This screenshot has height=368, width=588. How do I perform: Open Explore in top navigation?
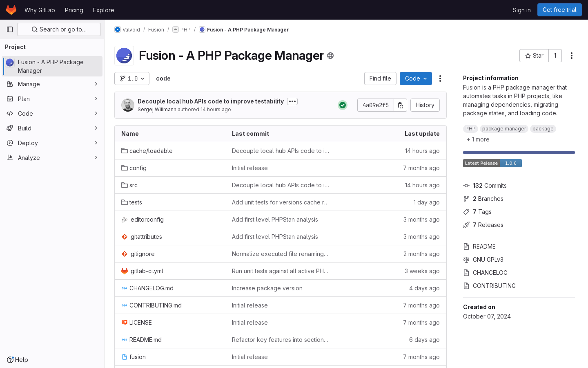103,10
